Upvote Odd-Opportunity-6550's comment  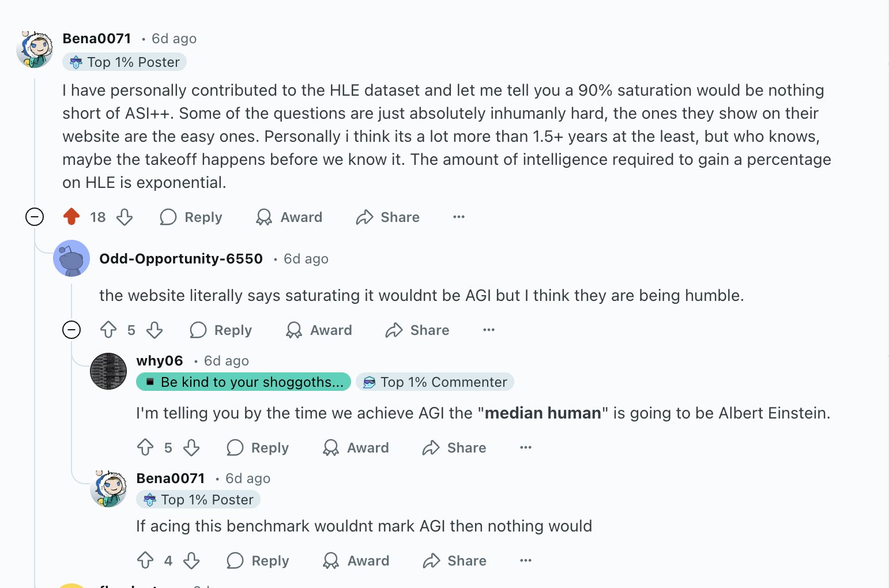pyautogui.click(x=108, y=330)
